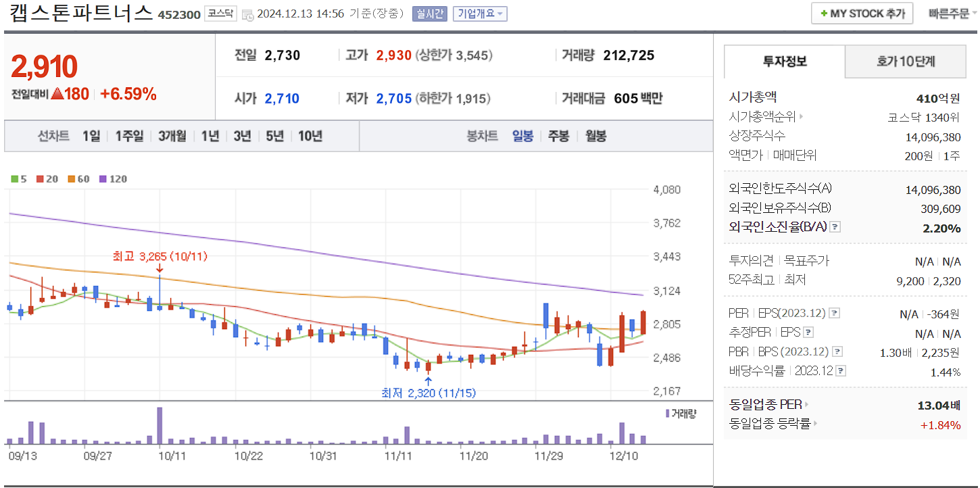This screenshot has height=488, width=980.
Task: Select the 1년 chart period tab
Action: click(x=210, y=136)
